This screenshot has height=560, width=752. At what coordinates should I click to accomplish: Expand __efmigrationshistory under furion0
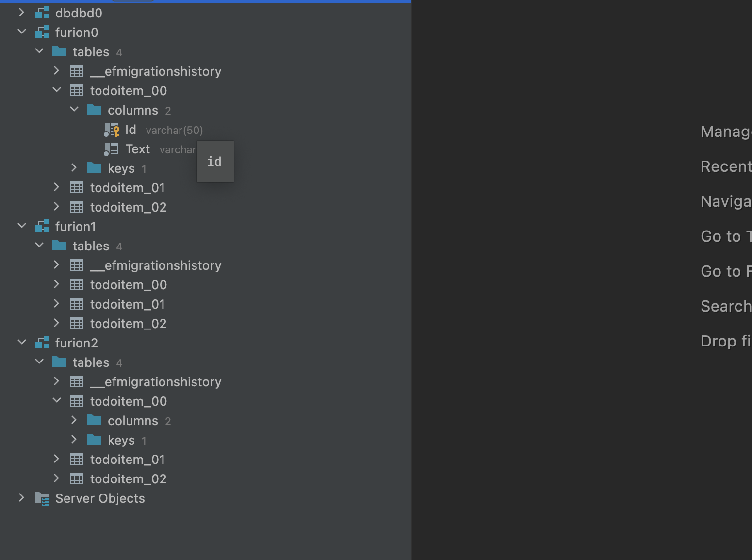[x=56, y=70]
